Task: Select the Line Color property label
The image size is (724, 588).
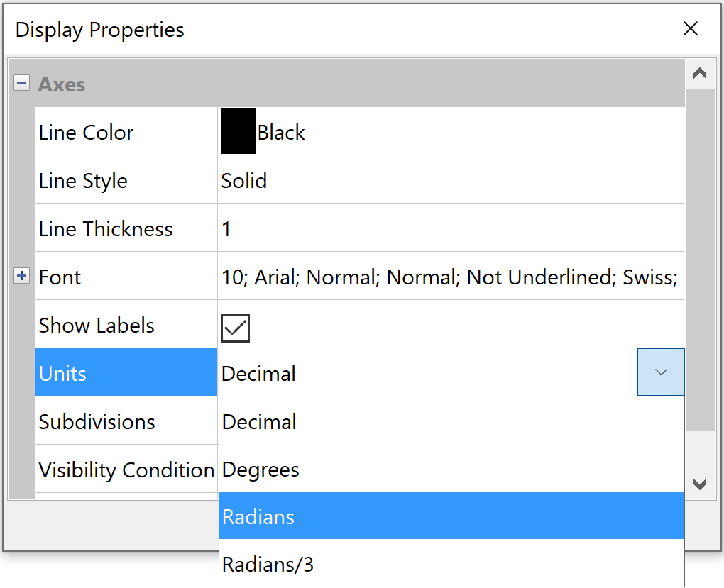Action: pyautogui.click(x=87, y=133)
